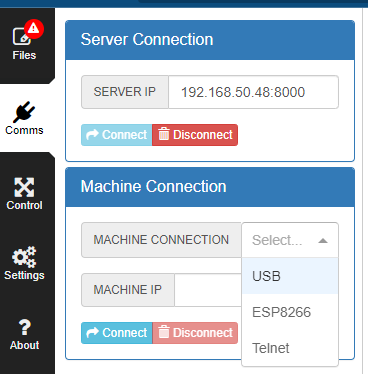This screenshot has height=374, width=368.
Task: Open the About tab
Action: [24, 334]
